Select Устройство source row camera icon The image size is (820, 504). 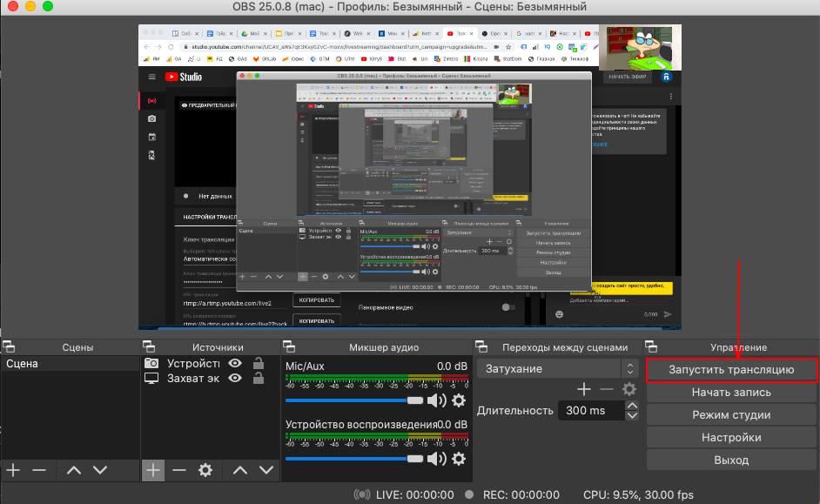[151, 363]
